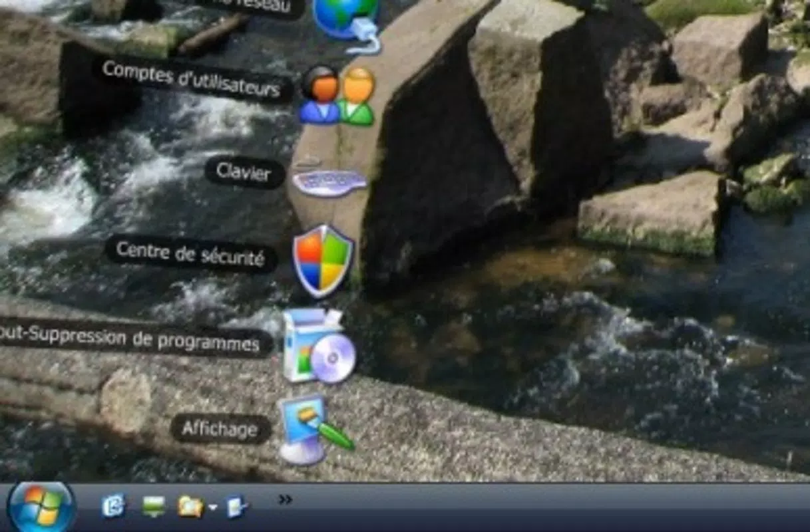The width and height of the screenshot is (810, 532).
Task: Click the green show-desktop quick launch icon
Action: pyautogui.click(x=153, y=507)
